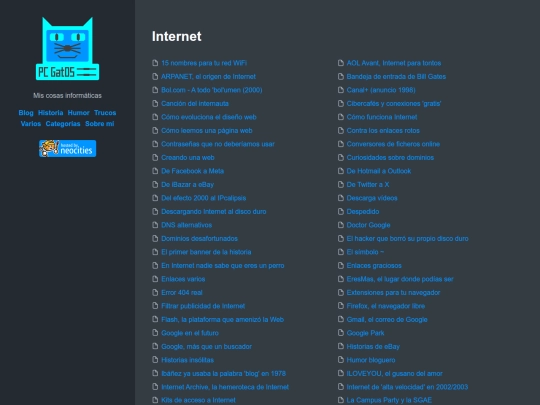The width and height of the screenshot is (540, 405).
Task: Select Trucos in the sidebar menu
Action: [x=105, y=113]
